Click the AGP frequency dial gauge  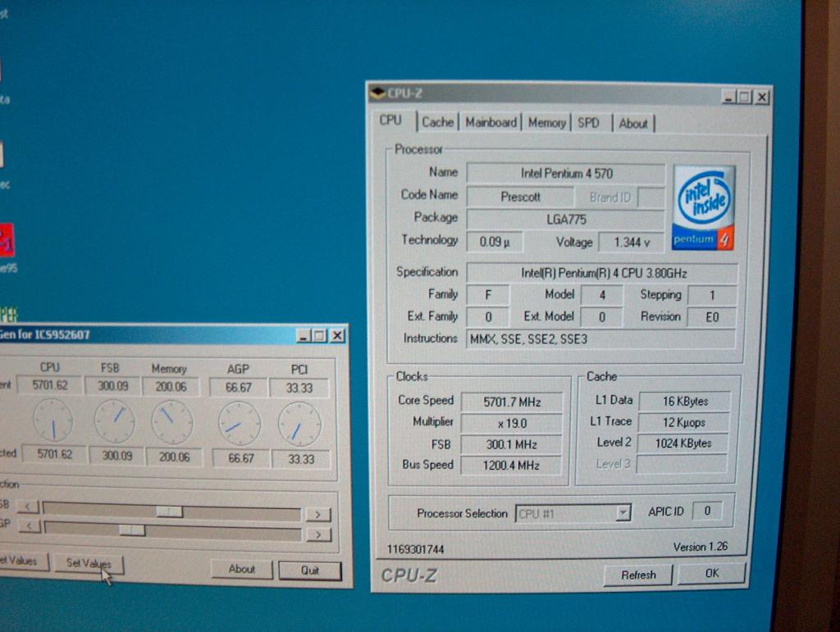click(x=240, y=425)
